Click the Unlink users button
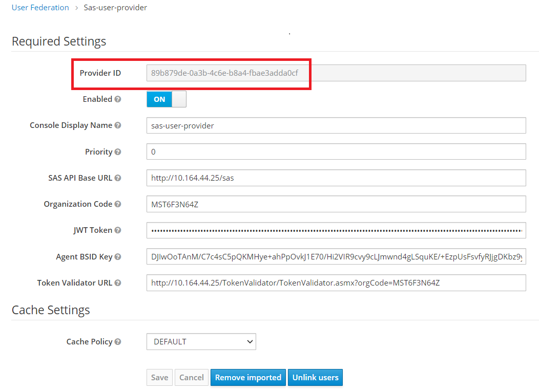The height and width of the screenshot is (392, 539). tap(315, 378)
